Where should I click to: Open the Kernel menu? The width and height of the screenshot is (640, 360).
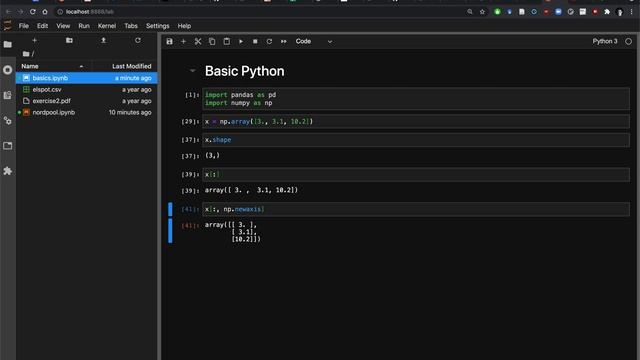[x=107, y=26]
